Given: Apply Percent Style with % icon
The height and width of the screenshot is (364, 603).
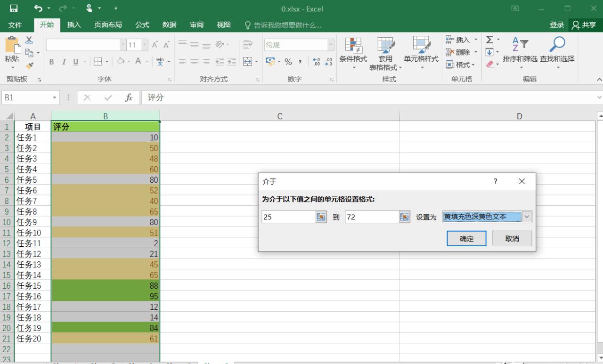Looking at the screenshot, I should tap(288, 62).
